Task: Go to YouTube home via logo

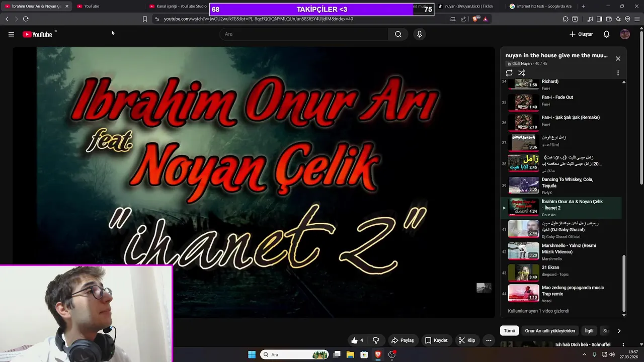Action: [37, 34]
